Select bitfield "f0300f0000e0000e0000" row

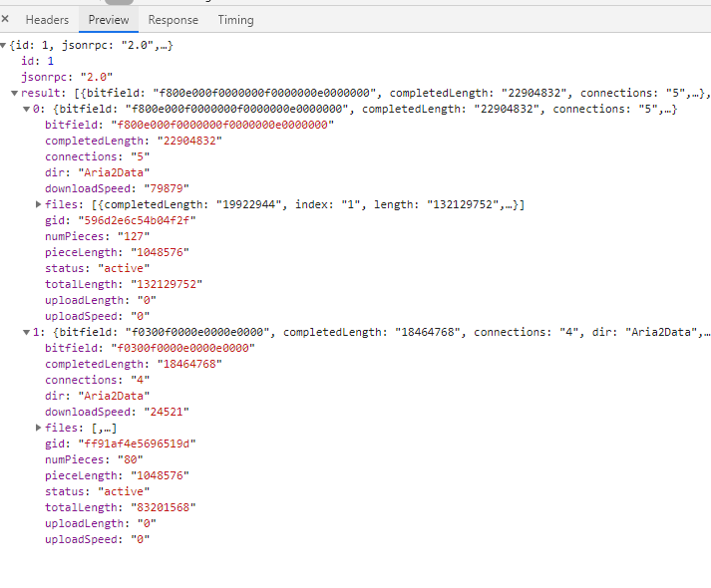coord(150,349)
